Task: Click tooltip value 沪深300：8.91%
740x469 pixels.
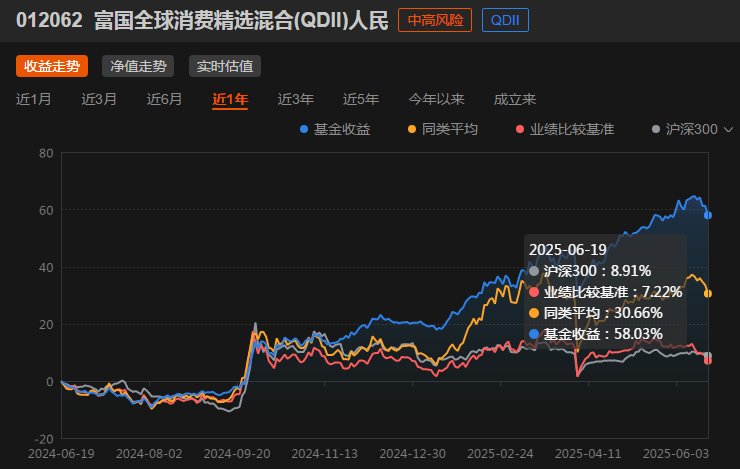Action: coord(597,271)
